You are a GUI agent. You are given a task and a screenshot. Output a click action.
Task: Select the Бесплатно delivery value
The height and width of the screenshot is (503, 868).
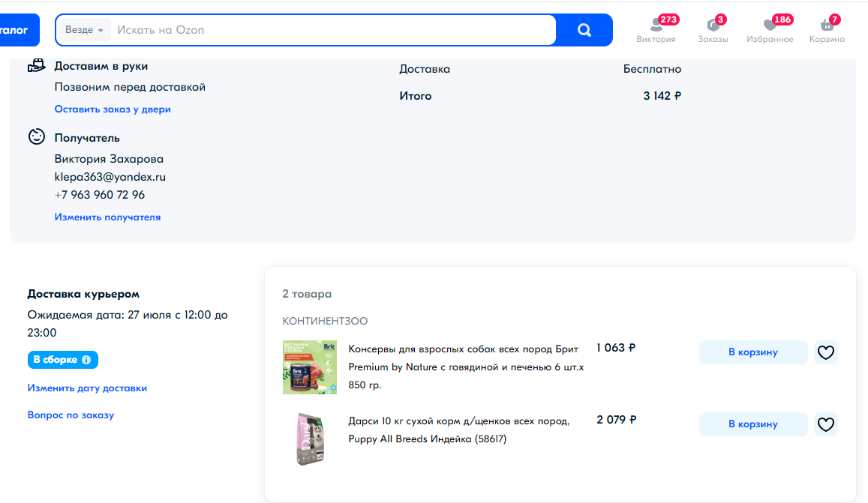click(652, 69)
